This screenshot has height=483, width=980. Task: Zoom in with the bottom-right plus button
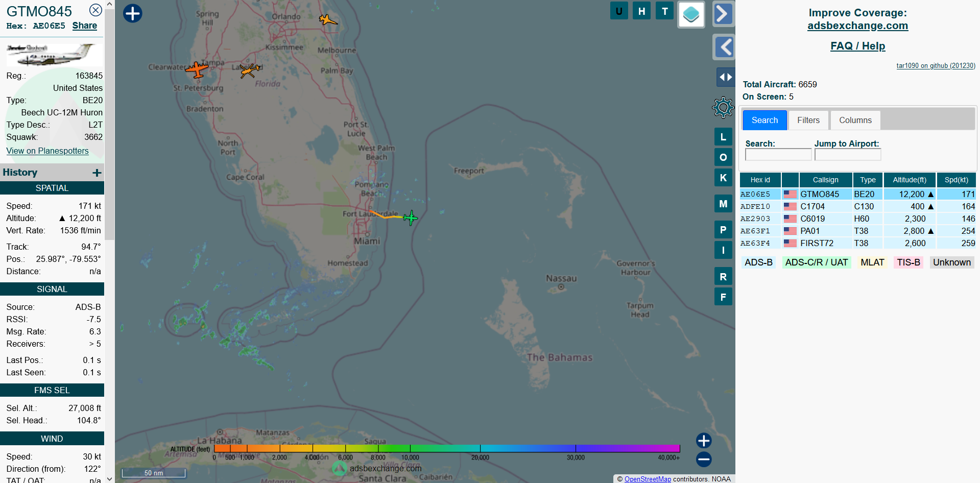pyautogui.click(x=703, y=440)
